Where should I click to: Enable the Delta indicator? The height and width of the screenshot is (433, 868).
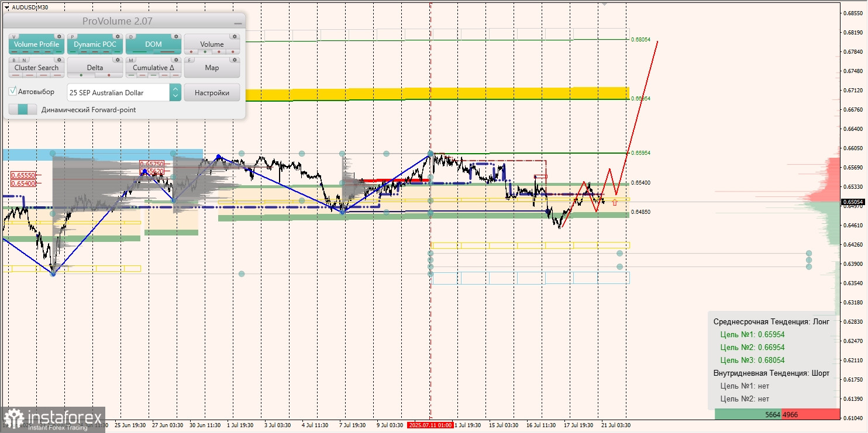click(x=95, y=68)
